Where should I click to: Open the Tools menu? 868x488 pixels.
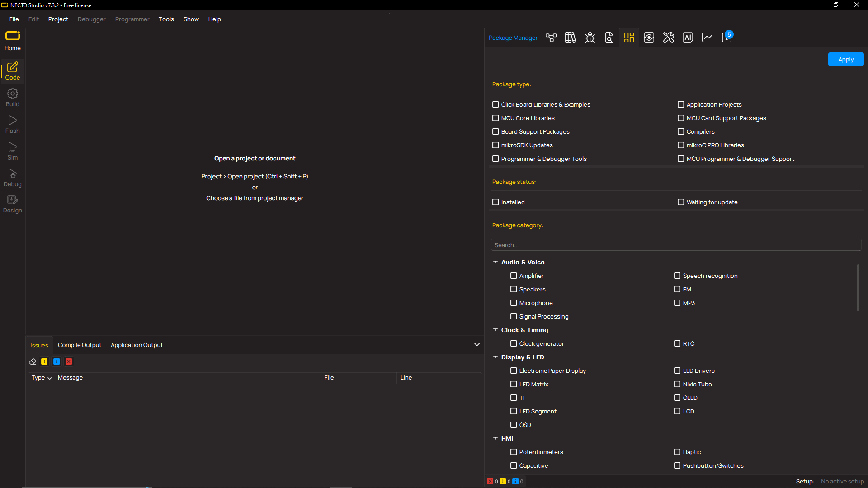coord(166,19)
